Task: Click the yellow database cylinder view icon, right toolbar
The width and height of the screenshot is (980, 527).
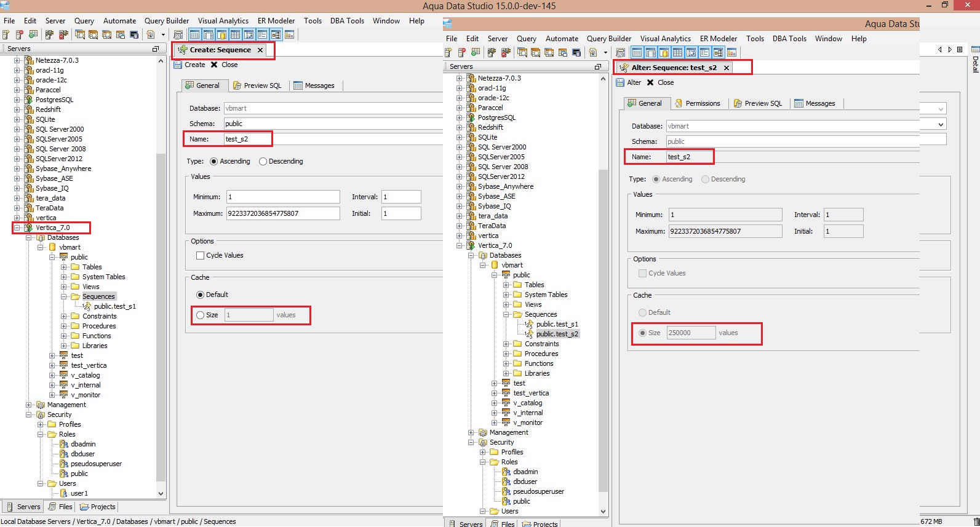Action: [x=664, y=53]
